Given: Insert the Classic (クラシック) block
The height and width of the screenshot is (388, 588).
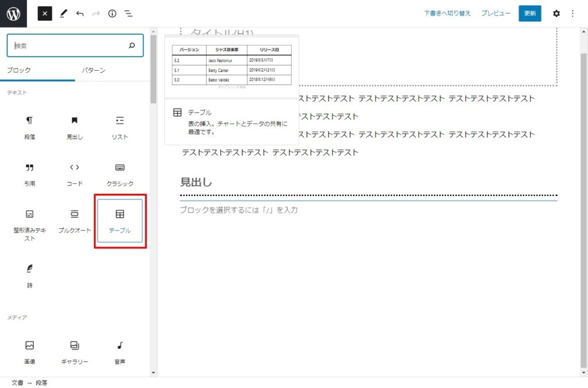Looking at the screenshot, I should 120,174.
